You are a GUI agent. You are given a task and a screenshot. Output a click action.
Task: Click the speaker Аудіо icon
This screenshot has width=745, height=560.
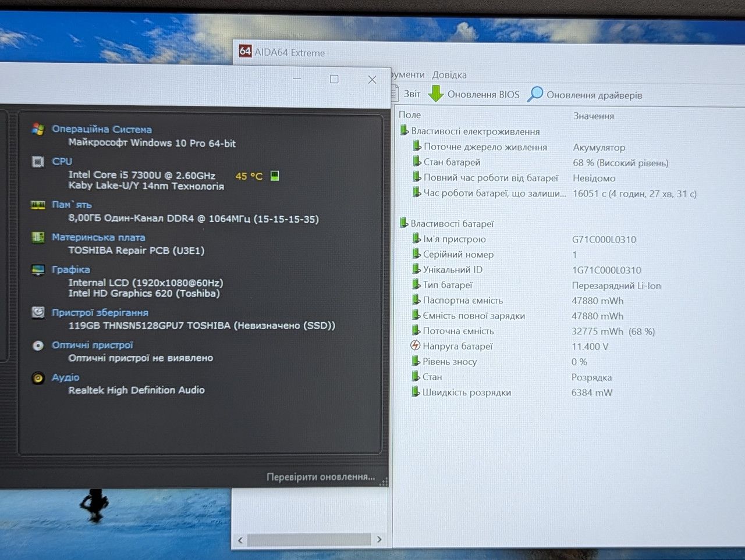click(38, 378)
